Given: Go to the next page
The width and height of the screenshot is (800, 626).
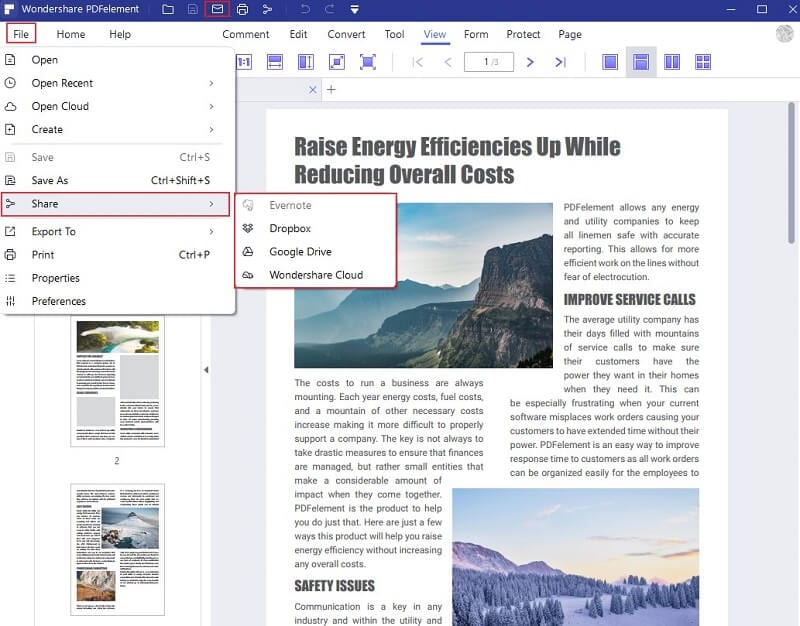Looking at the screenshot, I should (x=530, y=62).
